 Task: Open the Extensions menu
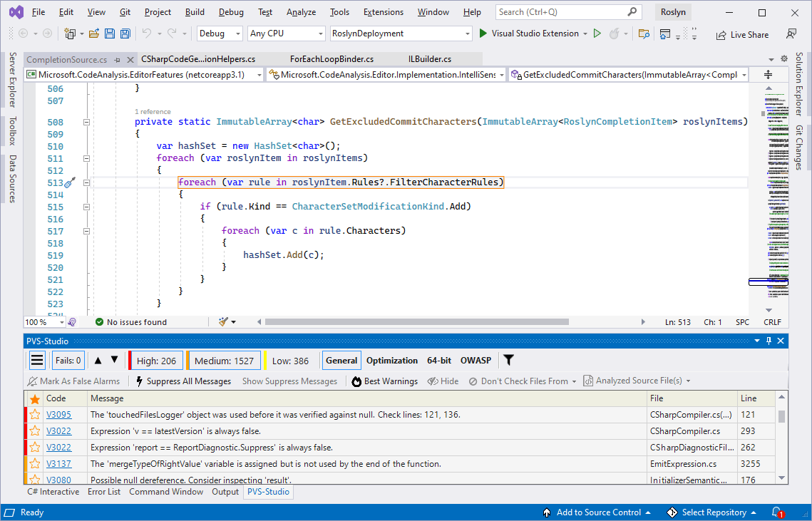(384, 12)
